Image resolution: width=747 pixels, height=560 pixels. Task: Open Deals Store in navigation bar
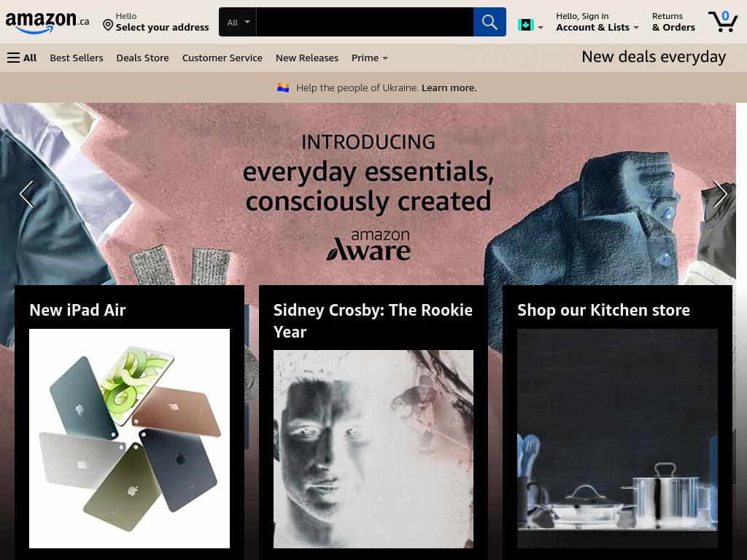(142, 58)
